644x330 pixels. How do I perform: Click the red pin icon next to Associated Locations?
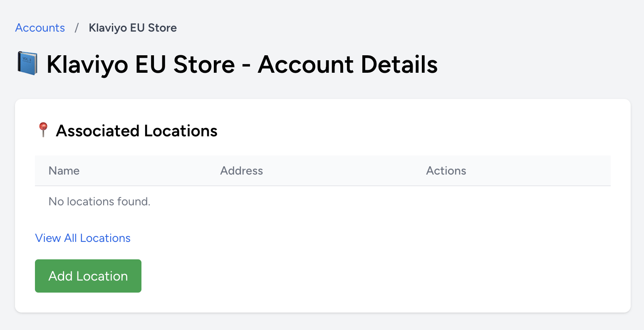42,130
